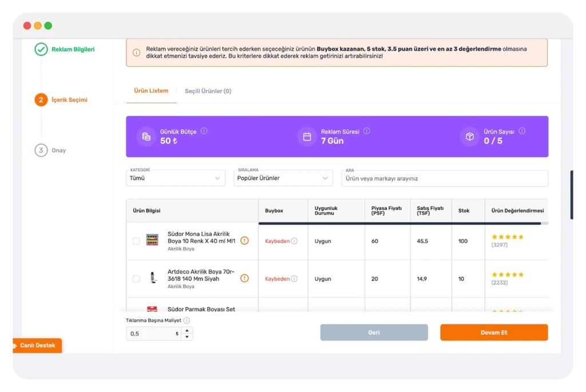The height and width of the screenshot is (392, 586).
Task: Decrease cost per click with the down arrow
Action: coord(187,336)
